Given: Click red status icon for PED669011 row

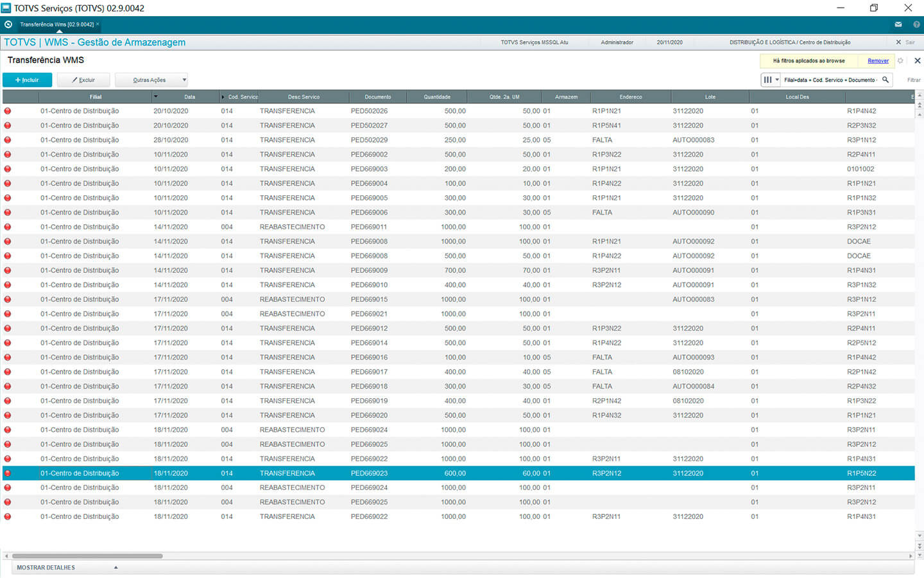Looking at the screenshot, I should [8, 227].
